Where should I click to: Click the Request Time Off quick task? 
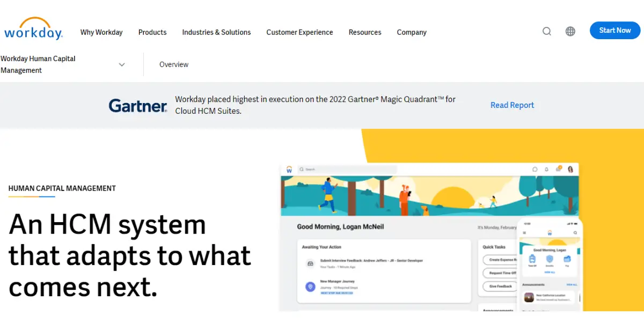click(x=500, y=273)
